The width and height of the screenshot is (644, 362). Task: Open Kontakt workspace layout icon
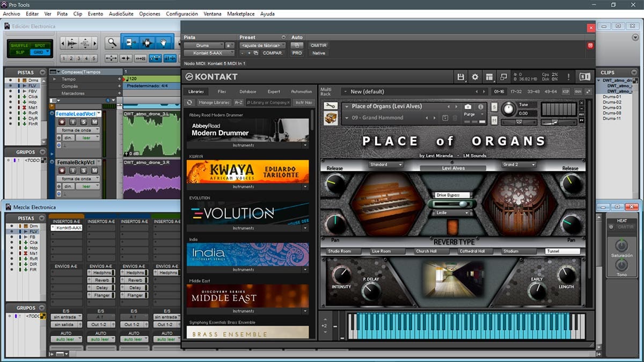tap(489, 77)
